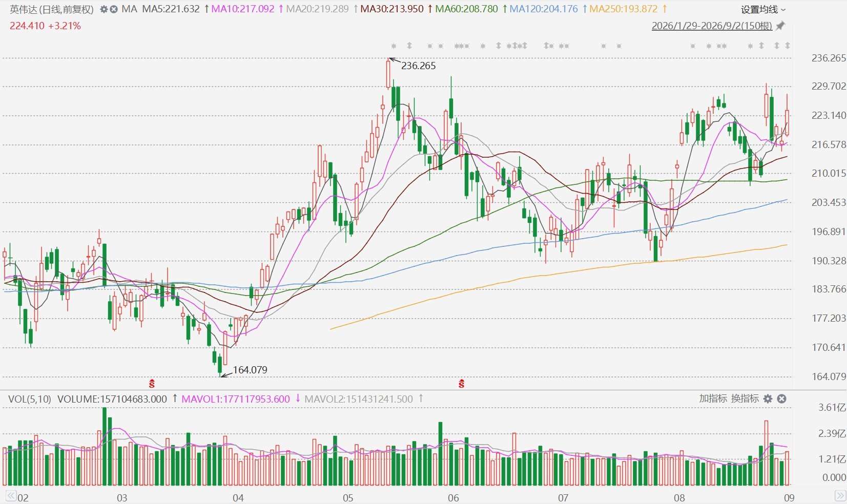The width and height of the screenshot is (847, 504).
Task: Click the event marker above the 236.265 peak
Action: (x=393, y=46)
